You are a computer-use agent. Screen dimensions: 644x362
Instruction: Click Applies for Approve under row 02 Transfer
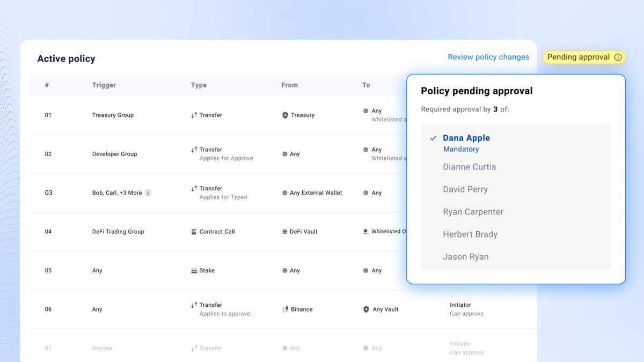point(226,158)
